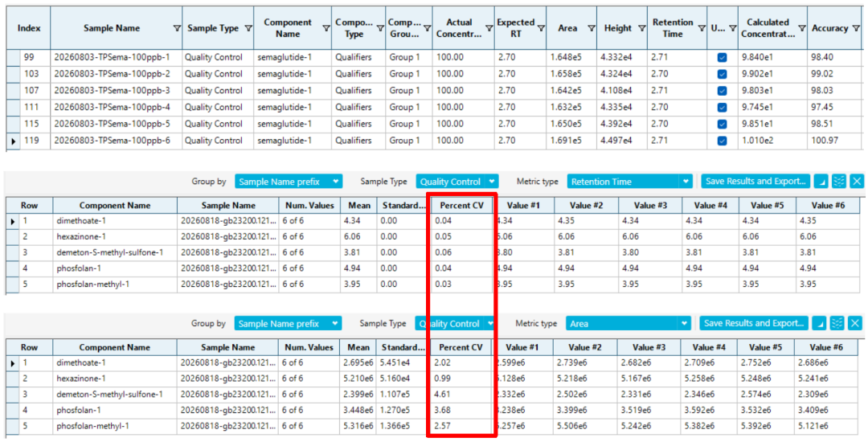868x442 pixels.
Task: Click accuracy value 100.97
Action: click(x=824, y=141)
